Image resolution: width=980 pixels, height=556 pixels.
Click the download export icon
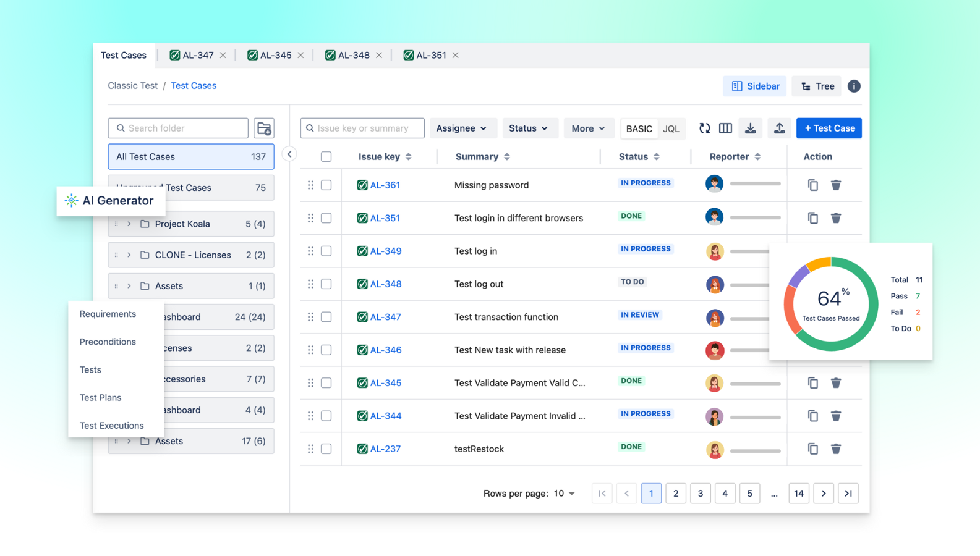pyautogui.click(x=750, y=128)
